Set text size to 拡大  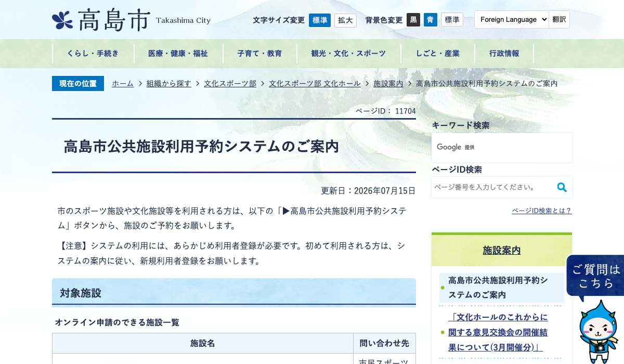345,20
